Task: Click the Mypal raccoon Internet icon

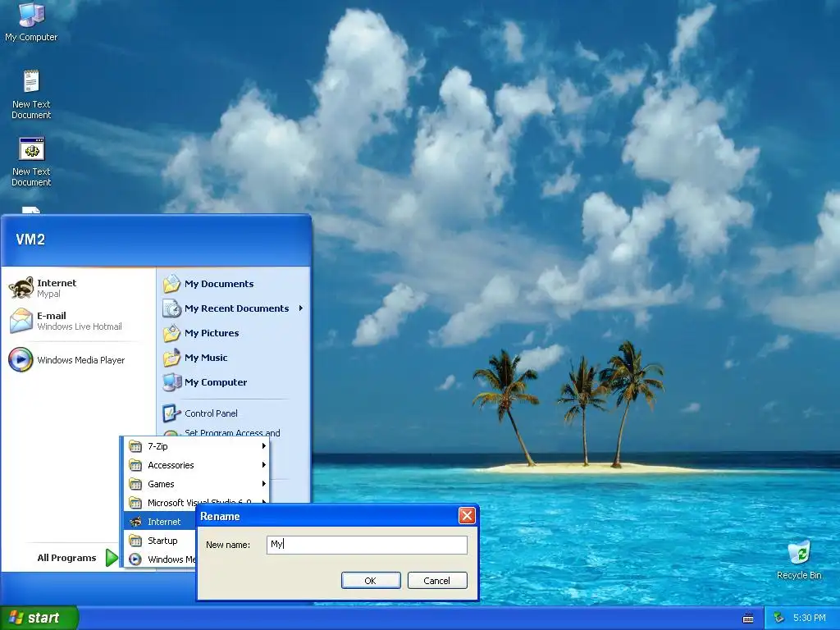Action: tap(21, 288)
